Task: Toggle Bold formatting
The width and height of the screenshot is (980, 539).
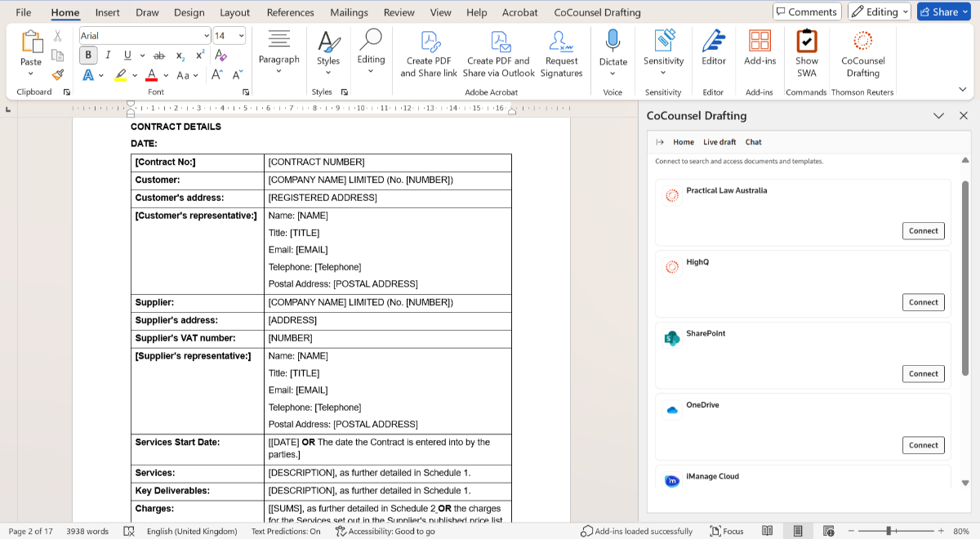Action: [88, 56]
